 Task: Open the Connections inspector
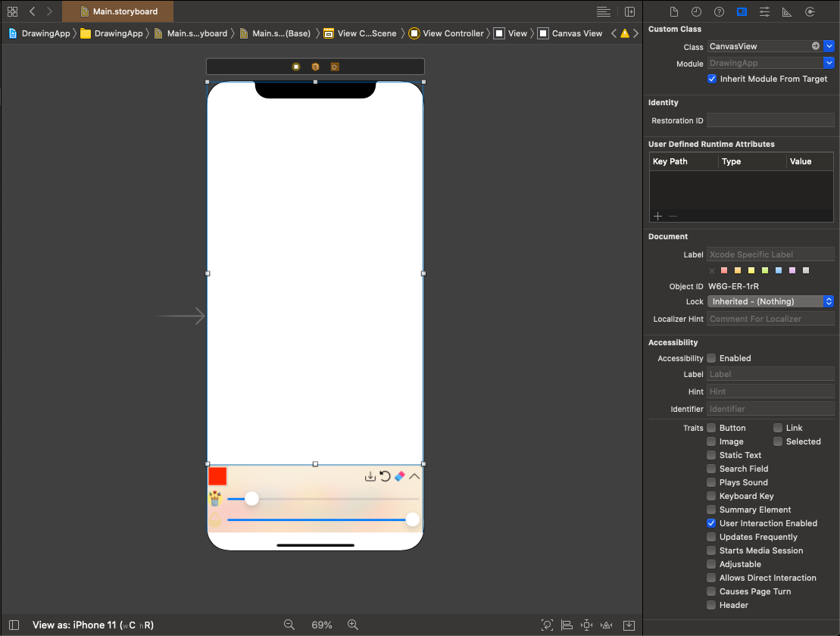(x=809, y=12)
